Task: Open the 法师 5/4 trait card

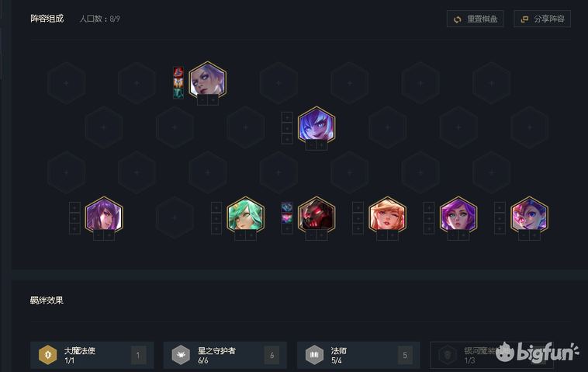Action: coord(358,355)
